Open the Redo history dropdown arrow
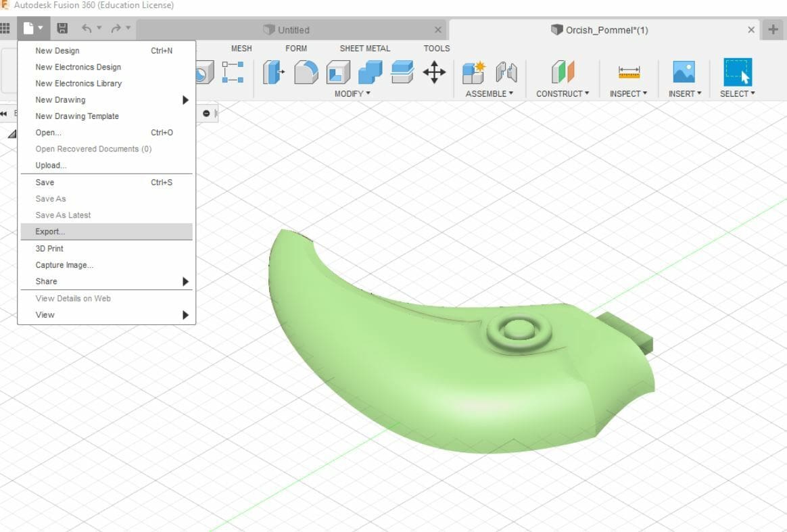 (x=128, y=28)
